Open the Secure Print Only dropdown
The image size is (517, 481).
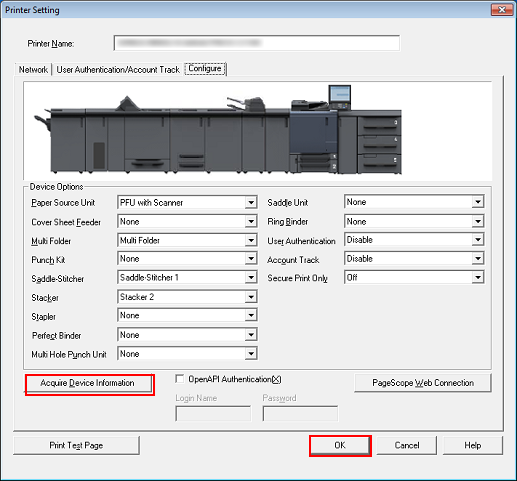point(414,277)
